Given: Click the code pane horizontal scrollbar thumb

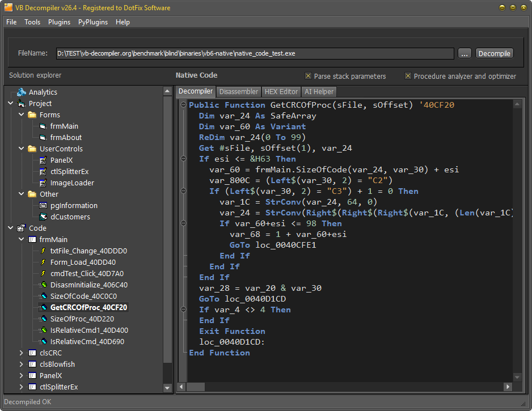Looking at the screenshot, I should tap(196, 387).
